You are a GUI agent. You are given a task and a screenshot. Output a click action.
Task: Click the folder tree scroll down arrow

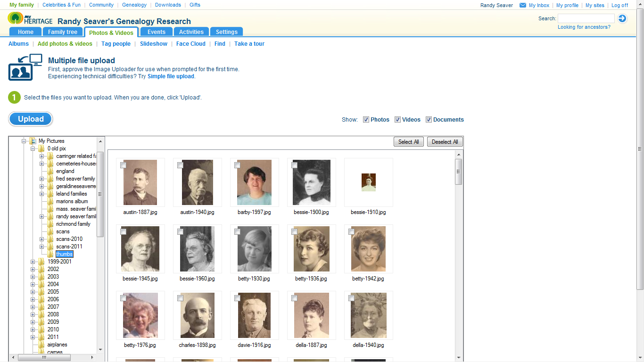click(x=100, y=350)
